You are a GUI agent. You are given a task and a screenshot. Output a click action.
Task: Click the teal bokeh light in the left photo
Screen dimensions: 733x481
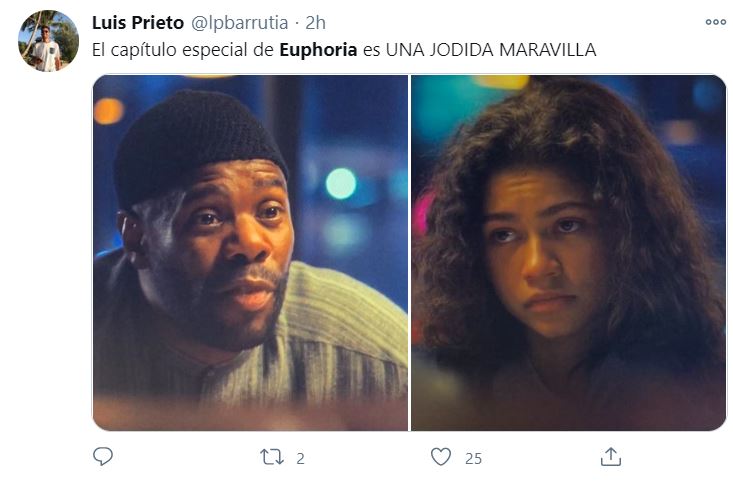click(341, 183)
